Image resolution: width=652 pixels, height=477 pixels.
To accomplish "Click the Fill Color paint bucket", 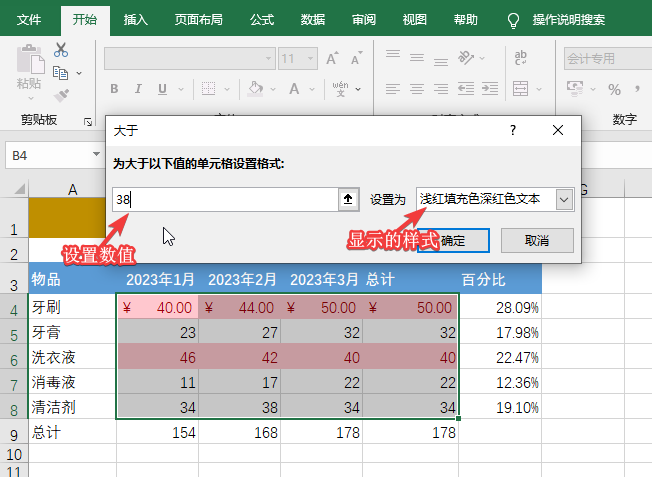I will point(255,89).
